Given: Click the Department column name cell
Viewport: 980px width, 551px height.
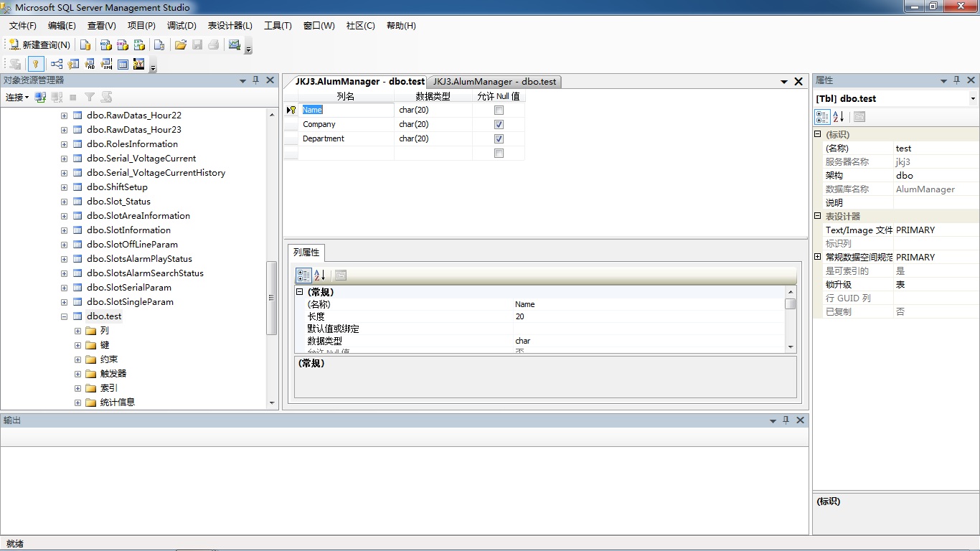Looking at the screenshot, I should click(x=346, y=138).
